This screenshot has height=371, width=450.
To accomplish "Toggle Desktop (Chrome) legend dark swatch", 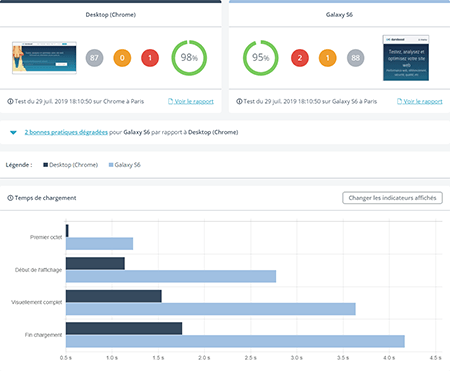I will tap(45, 165).
